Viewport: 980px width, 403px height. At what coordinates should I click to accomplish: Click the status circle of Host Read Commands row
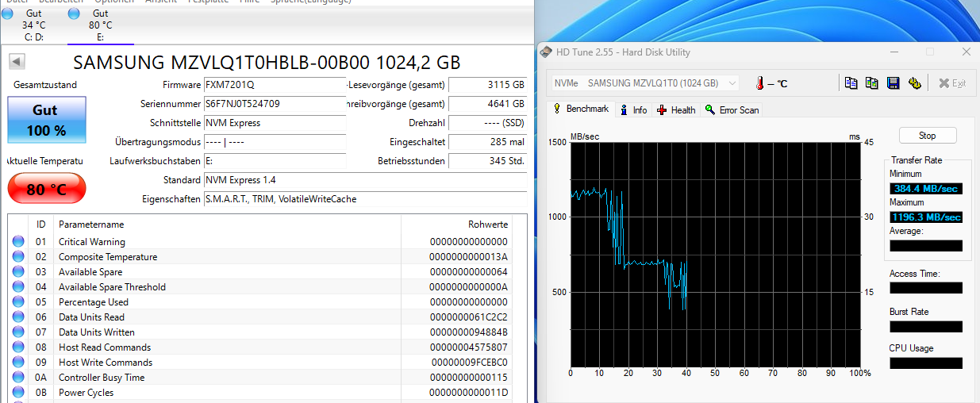point(18,347)
